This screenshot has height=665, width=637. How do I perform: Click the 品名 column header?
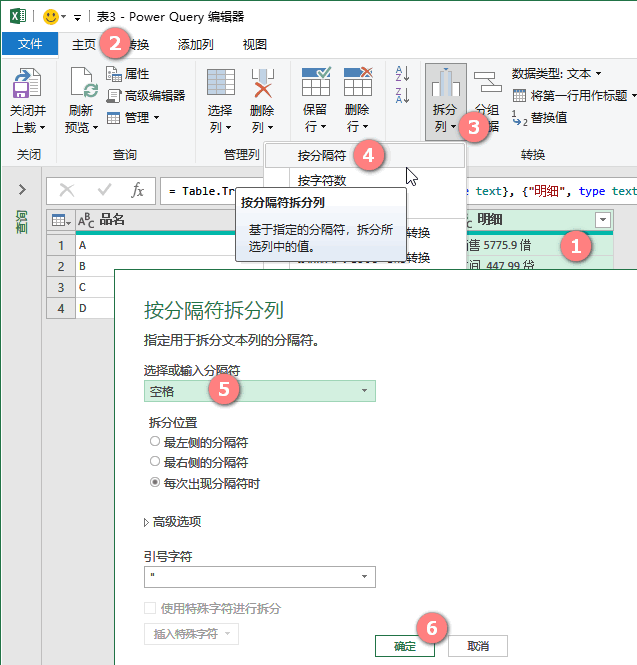coord(155,220)
